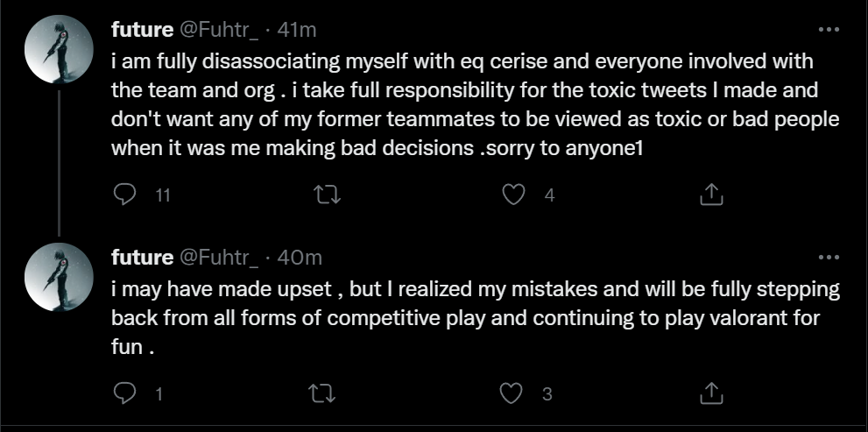Click the @Fuhtr_ handle on second tweet

(x=219, y=258)
